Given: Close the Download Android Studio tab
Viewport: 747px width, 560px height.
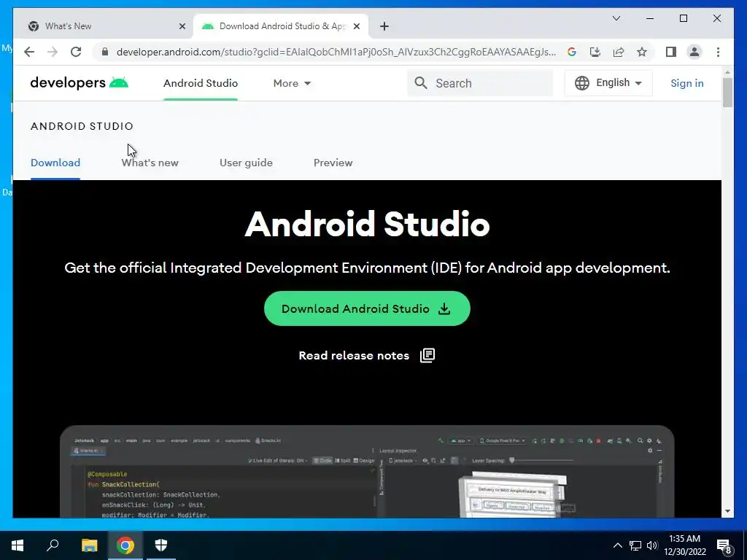Looking at the screenshot, I should coord(356,26).
